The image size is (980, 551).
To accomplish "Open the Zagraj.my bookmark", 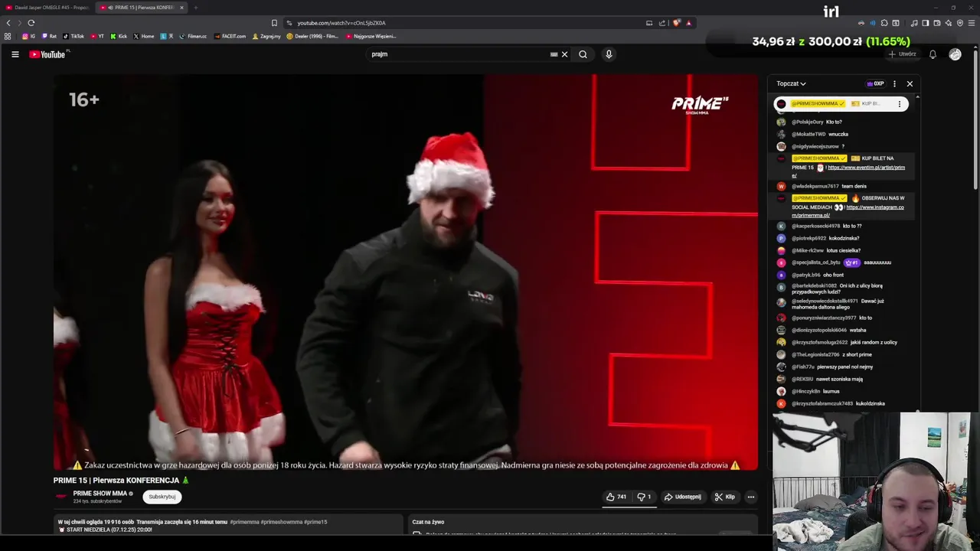I will pyautogui.click(x=266, y=36).
